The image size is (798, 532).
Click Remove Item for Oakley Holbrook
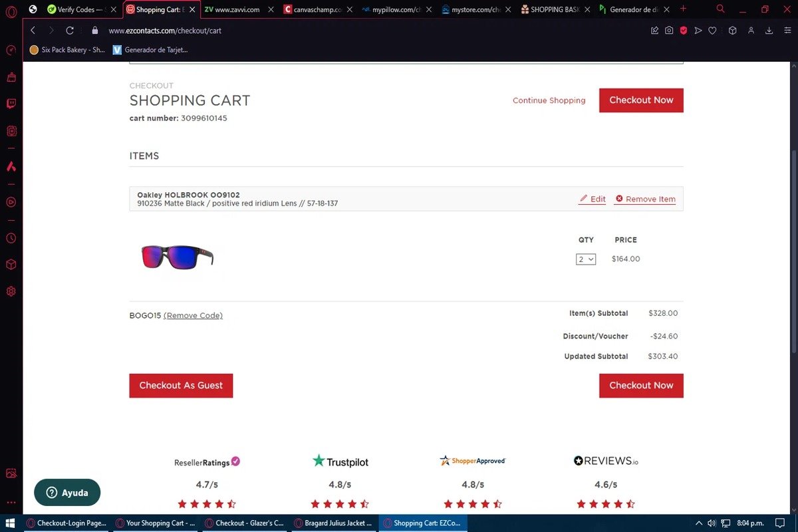point(645,199)
